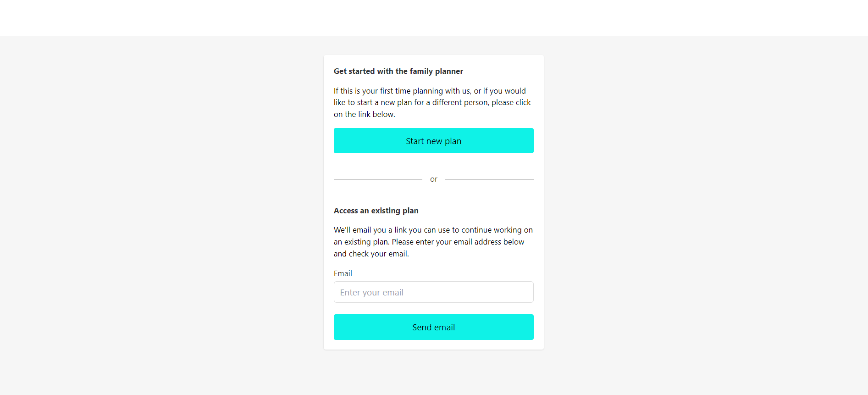Click the grey page background beside the card
Viewport: 868px width, 395px height.
pyautogui.click(x=160, y=206)
